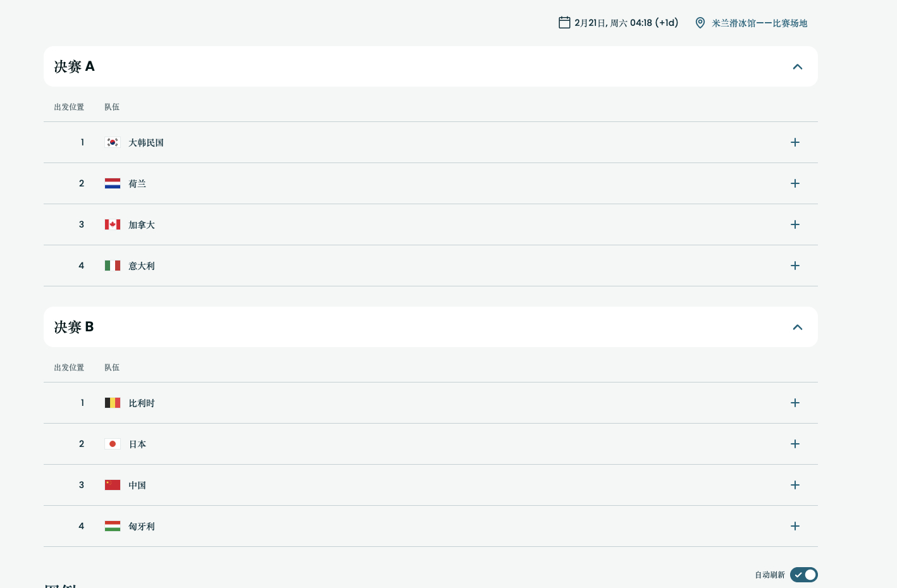Toggle the 自动刷新 switch

803,575
